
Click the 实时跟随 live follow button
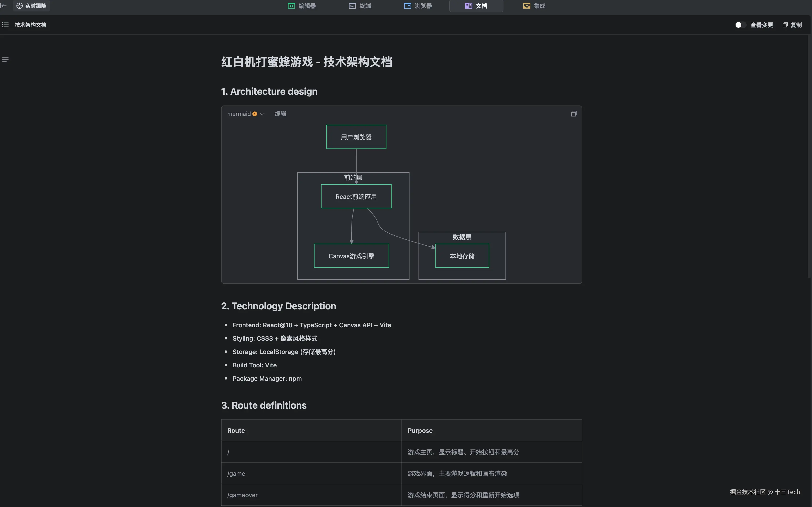point(32,6)
